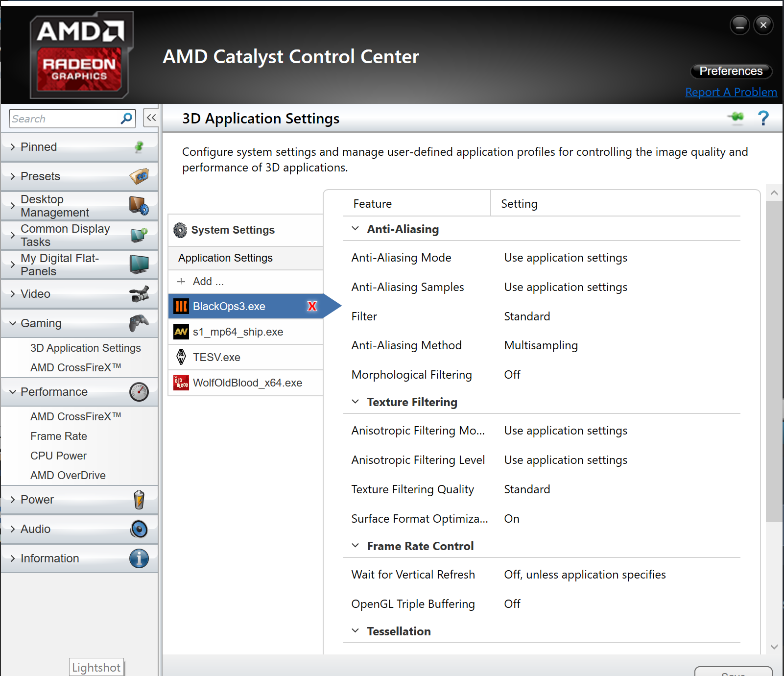The image size is (784, 676).
Task: Change the Morphological Filtering Off value
Action: point(512,375)
